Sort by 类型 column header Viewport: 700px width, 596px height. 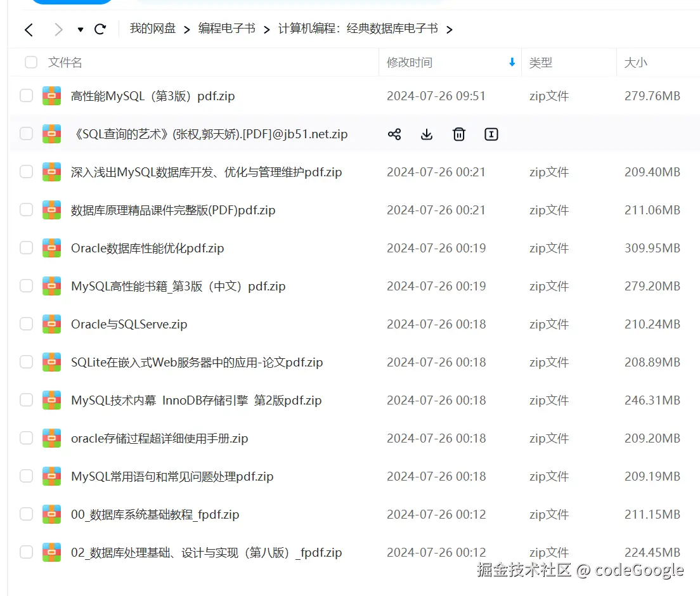point(541,63)
